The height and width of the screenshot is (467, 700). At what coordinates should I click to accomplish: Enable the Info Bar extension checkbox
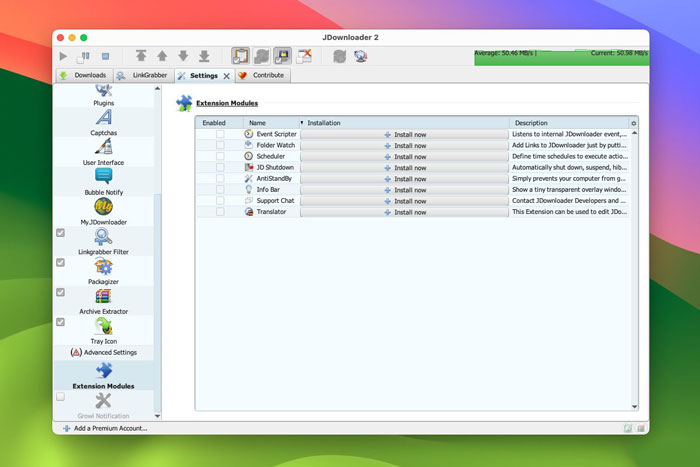(x=220, y=190)
